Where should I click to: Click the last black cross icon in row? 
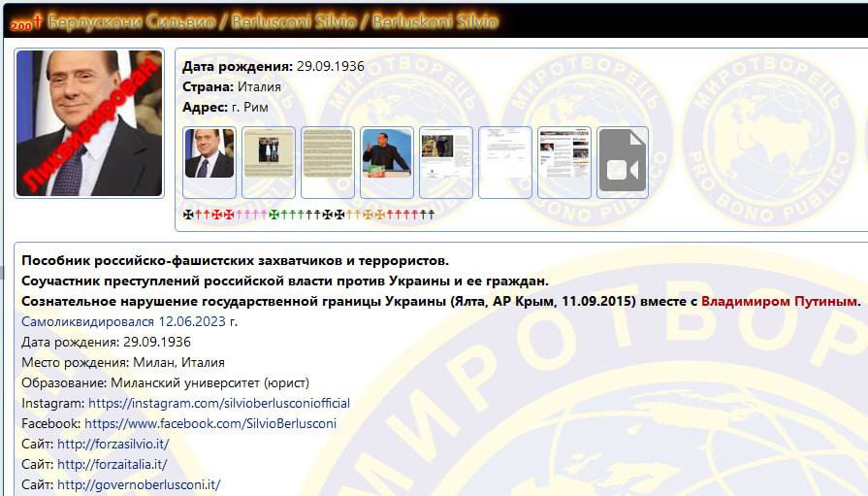click(432, 215)
